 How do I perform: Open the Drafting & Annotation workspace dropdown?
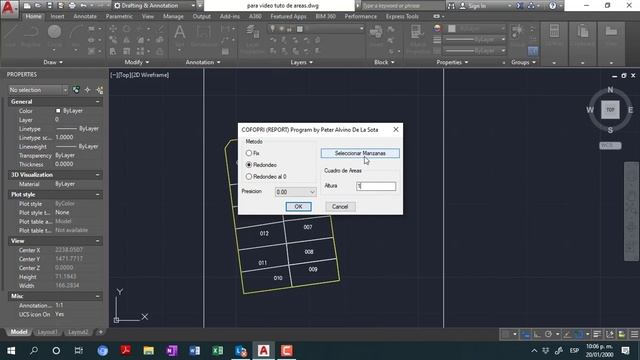[x=155, y=6]
